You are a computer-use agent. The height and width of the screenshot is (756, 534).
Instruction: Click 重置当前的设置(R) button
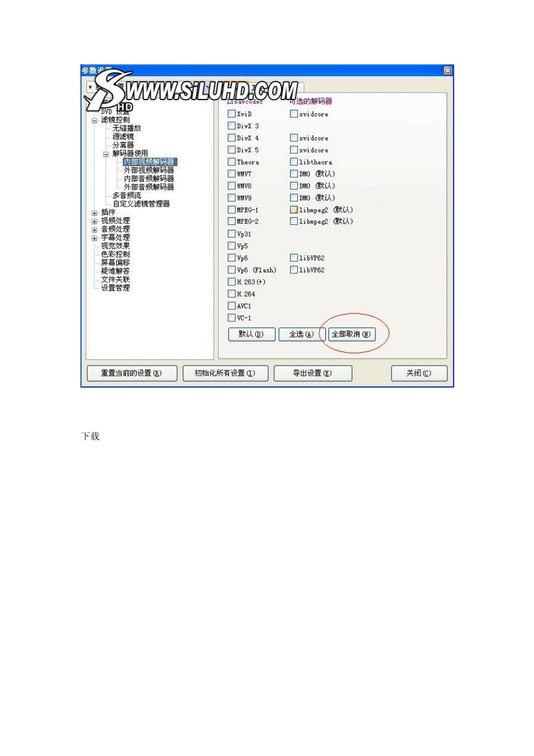point(132,373)
